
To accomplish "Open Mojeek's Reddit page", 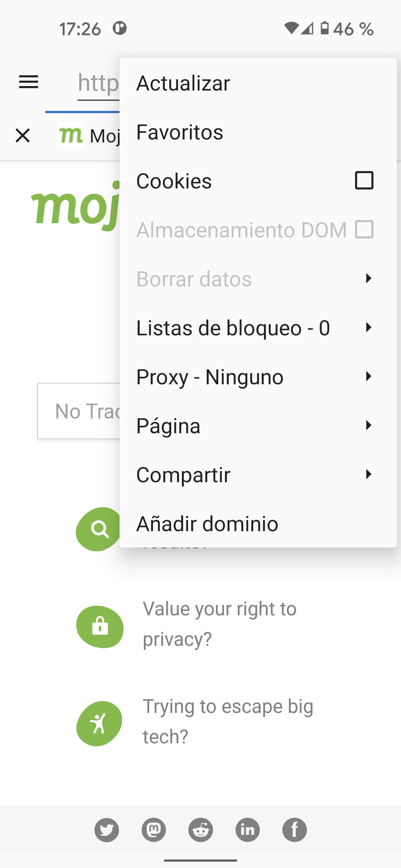I will coord(200,830).
